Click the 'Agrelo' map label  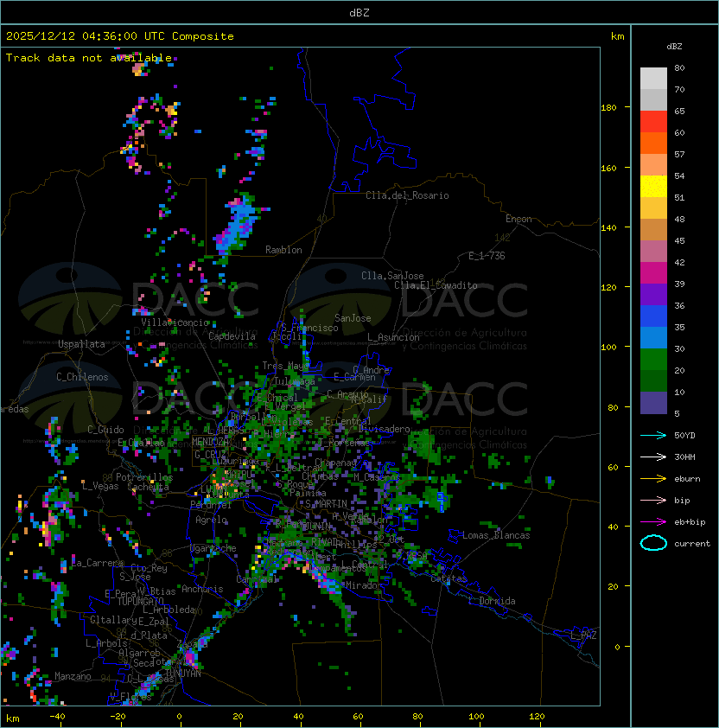[211, 520]
